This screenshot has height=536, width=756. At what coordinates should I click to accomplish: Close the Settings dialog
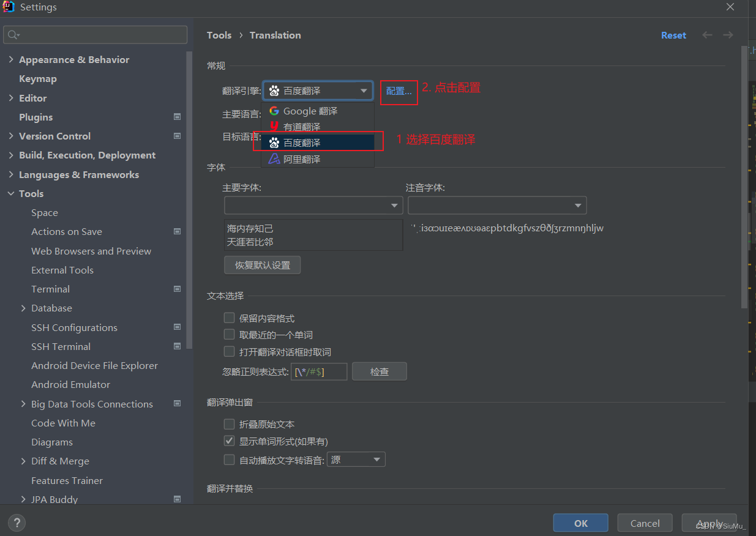pyautogui.click(x=730, y=7)
